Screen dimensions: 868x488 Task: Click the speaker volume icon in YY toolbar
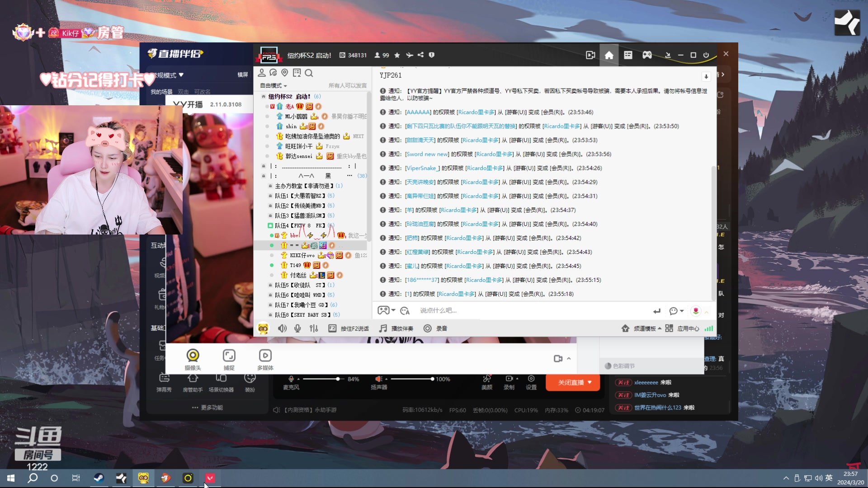(282, 328)
